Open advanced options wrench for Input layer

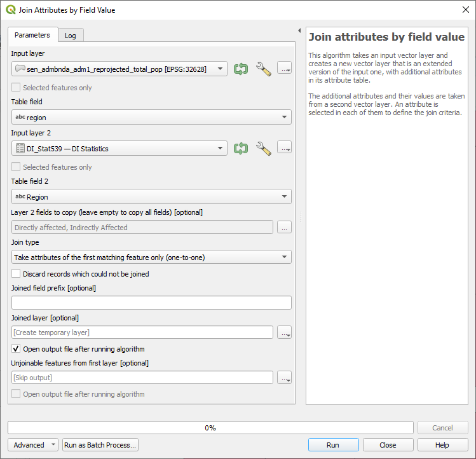(x=263, y=69)
